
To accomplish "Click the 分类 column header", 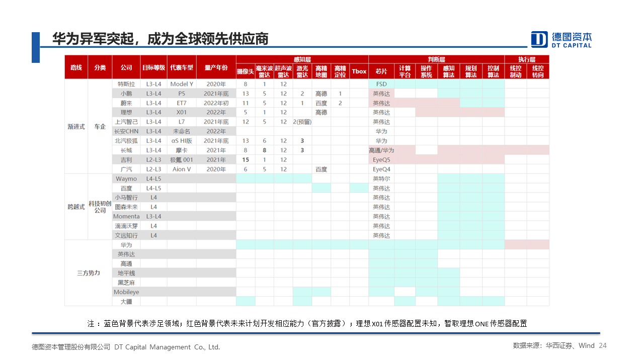I will (100, 68).
